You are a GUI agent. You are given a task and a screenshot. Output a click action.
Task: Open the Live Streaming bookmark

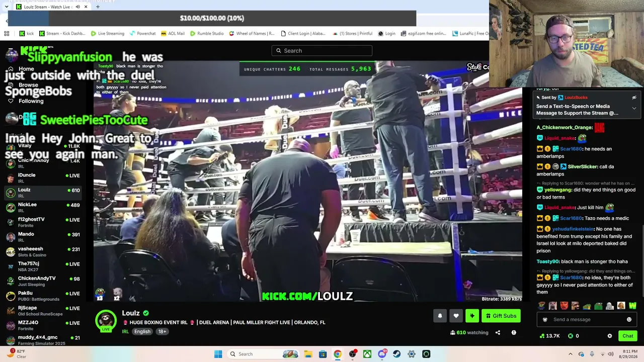(x=108, y=34)
